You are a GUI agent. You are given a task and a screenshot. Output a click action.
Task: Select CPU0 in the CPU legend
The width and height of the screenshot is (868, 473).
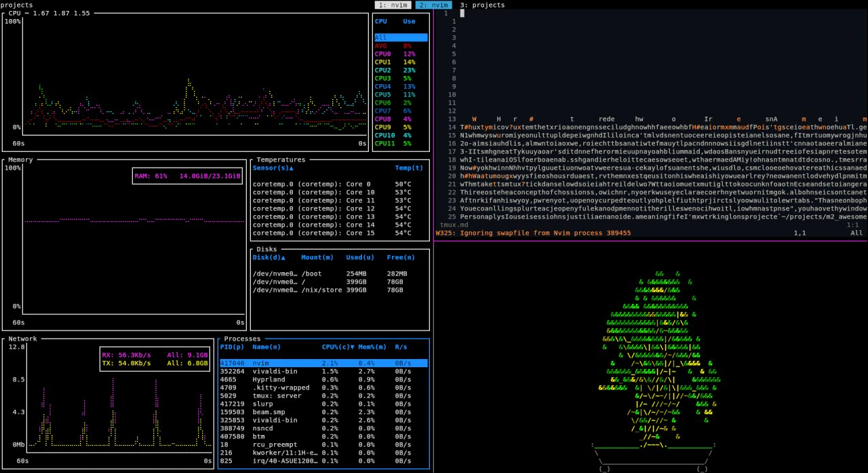point(401,54)
